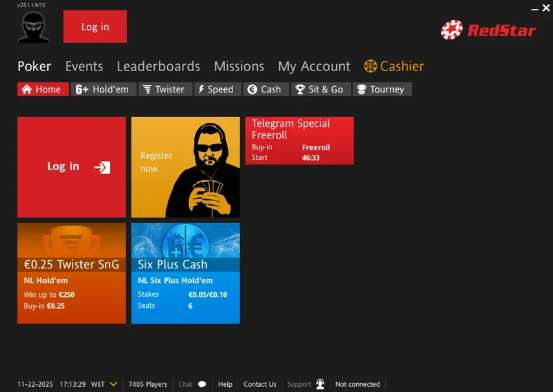Go to the Missions section

point(239,66)
